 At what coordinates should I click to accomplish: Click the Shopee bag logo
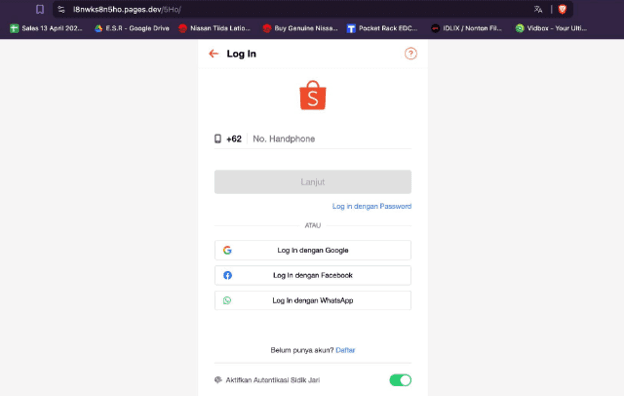click(x=313, y=95)
